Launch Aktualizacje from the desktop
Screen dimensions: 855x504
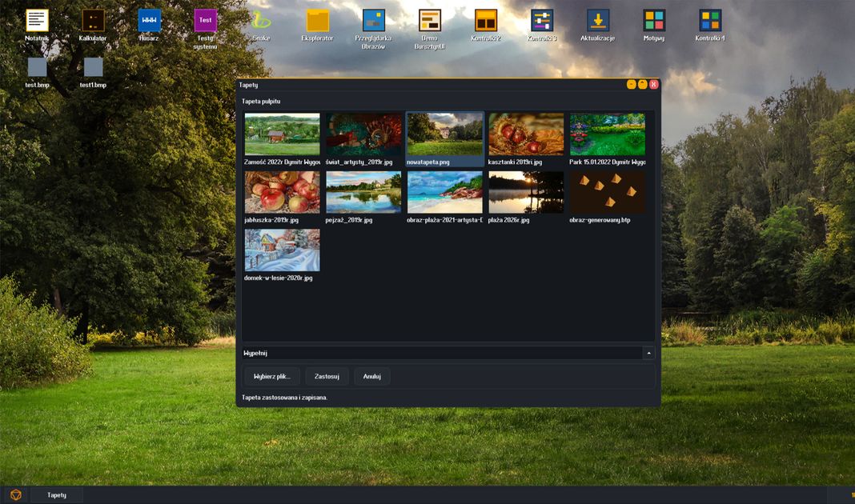tap(598, 21)
